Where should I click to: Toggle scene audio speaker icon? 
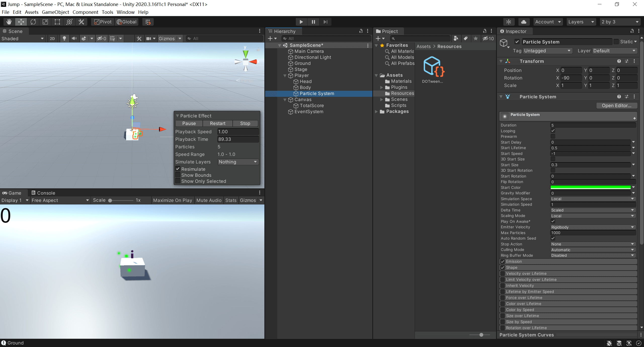coord(74,38)
